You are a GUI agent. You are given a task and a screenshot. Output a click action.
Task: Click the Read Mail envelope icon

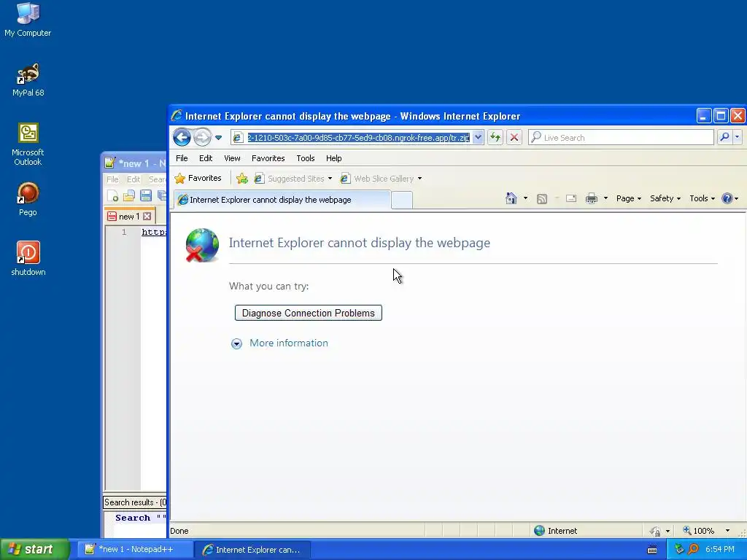point(571,198)
